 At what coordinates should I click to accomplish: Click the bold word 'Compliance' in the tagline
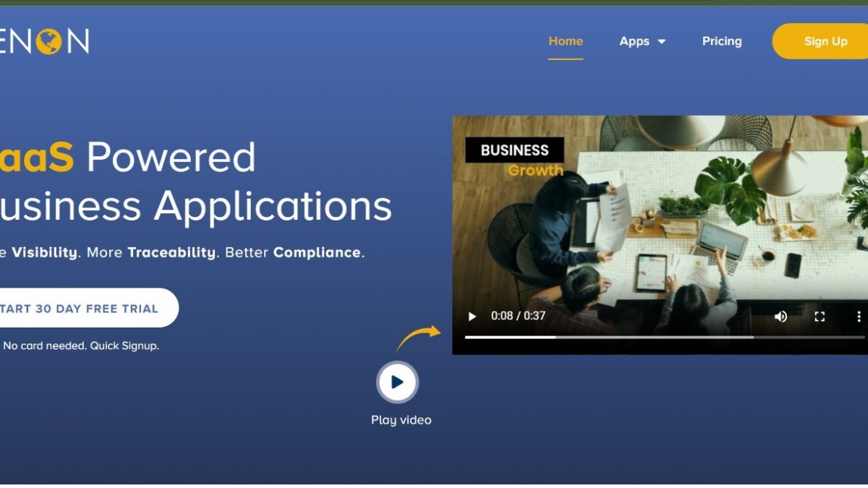click(x=317, y=252)
